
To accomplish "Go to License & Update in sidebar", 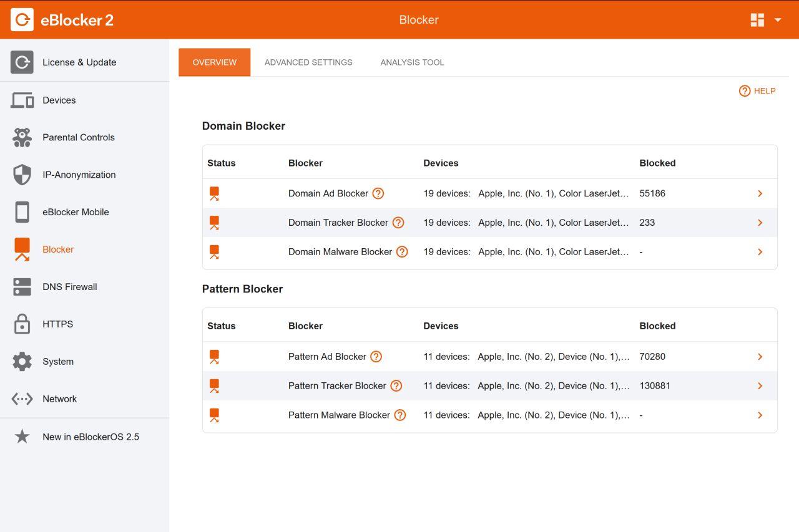I will (79, 62).
